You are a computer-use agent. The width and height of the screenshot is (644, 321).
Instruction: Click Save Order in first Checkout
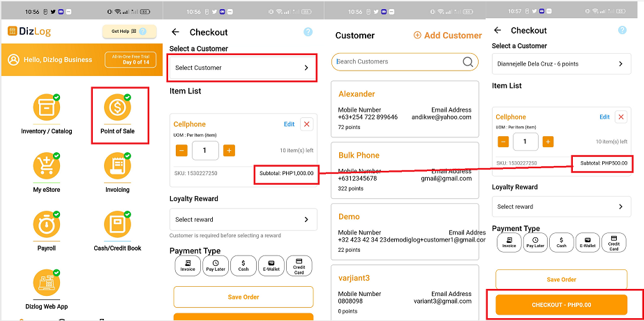click(x=243, y=297)
